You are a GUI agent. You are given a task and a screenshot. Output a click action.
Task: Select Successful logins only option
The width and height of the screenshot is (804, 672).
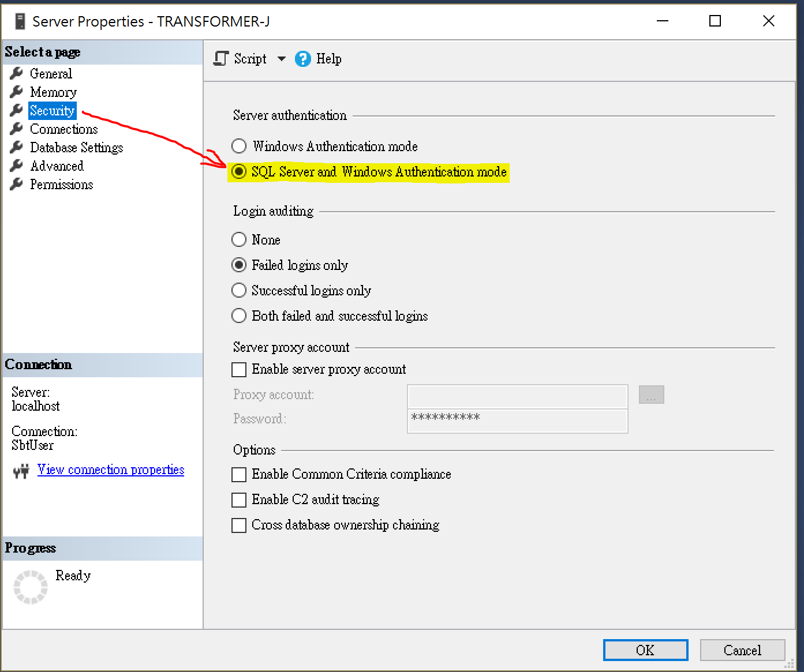pyautogui.click(x=239, y=290)
